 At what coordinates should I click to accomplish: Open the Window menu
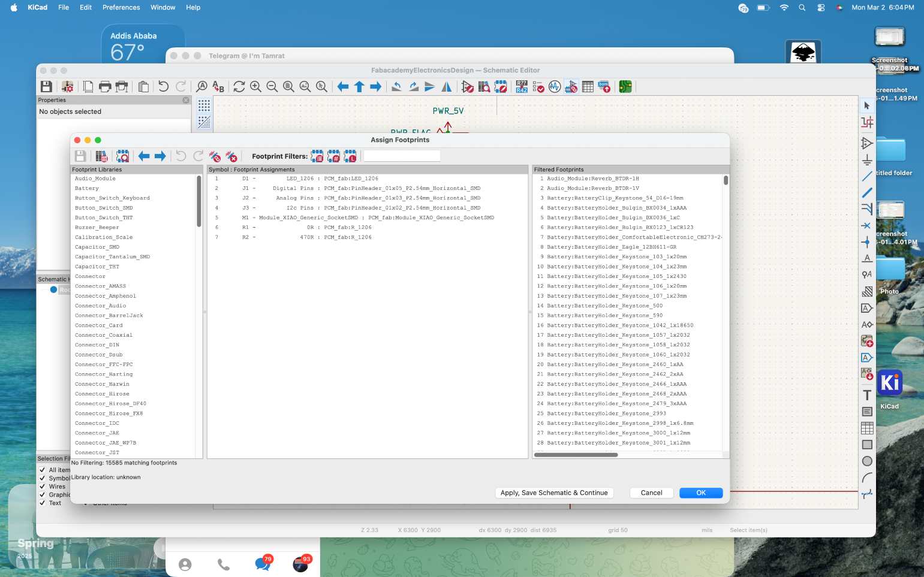pos(163,7)
